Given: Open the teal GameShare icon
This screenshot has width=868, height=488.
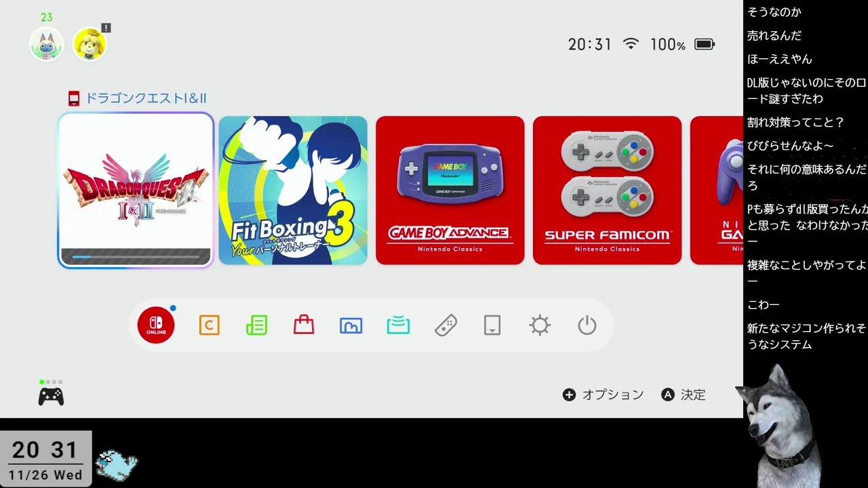Looking at the screenshot, I should (x=398, y=325).
